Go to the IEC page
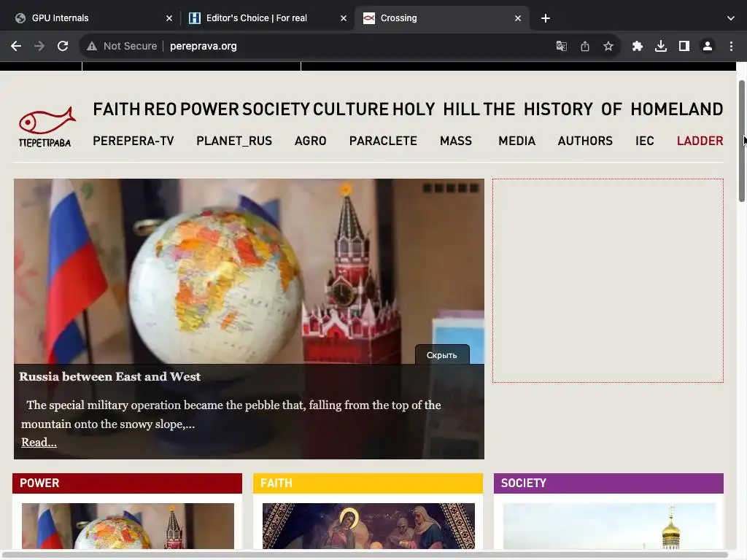The image size is (747, 560). [645, 141]
